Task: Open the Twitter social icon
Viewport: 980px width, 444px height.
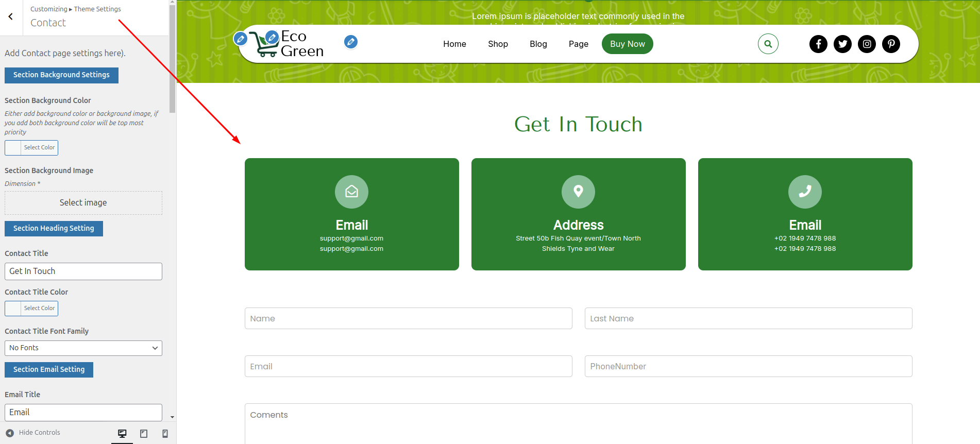Action: 842,44
